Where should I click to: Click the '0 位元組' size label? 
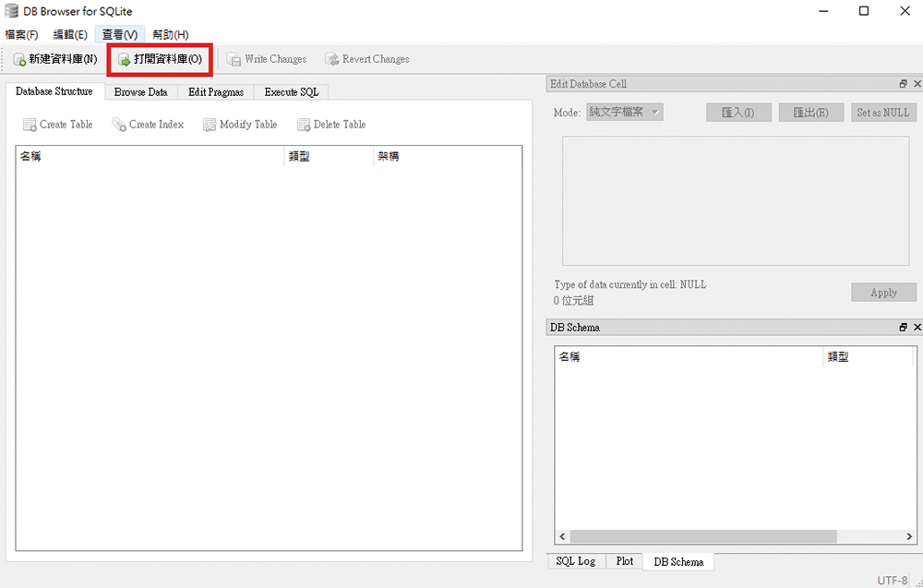coord(574,301)
